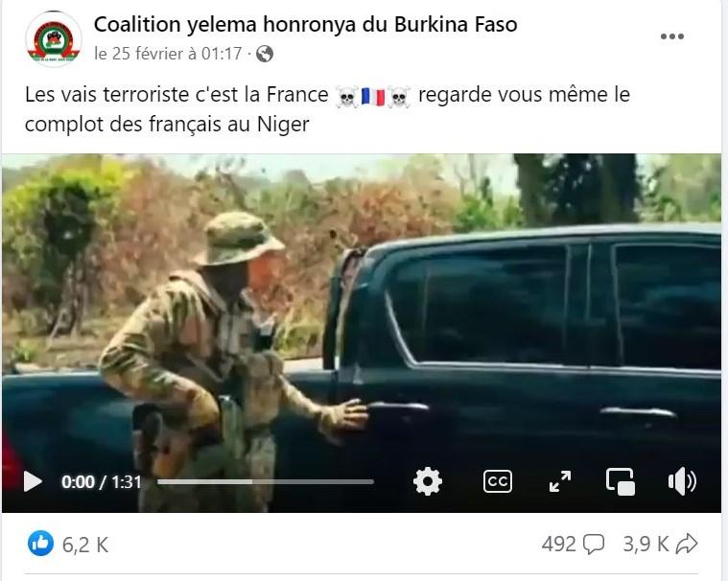Click the Coalition page profile picture
This screenshot has height=581, width=728.
tap(54, 39)
